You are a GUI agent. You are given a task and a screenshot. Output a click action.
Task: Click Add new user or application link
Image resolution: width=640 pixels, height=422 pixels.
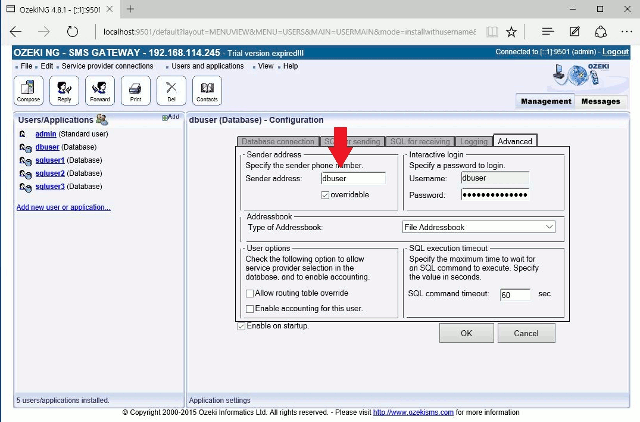point(64,207)
